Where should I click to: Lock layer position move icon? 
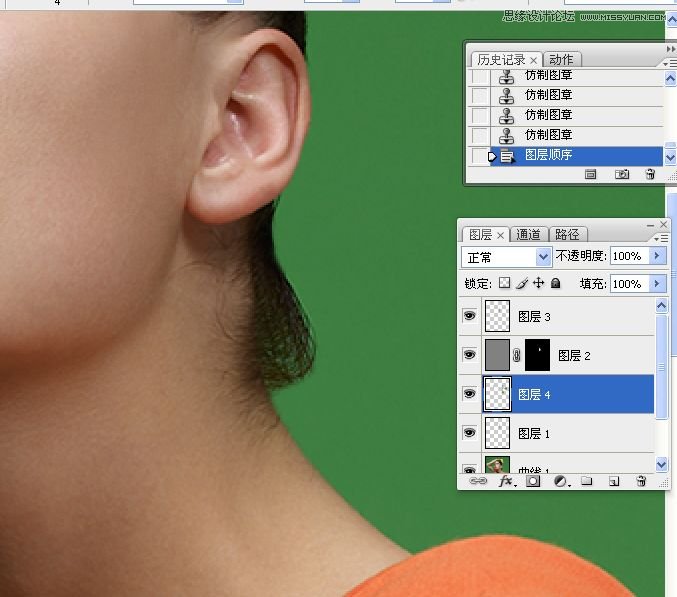click(x=538, y=283)
